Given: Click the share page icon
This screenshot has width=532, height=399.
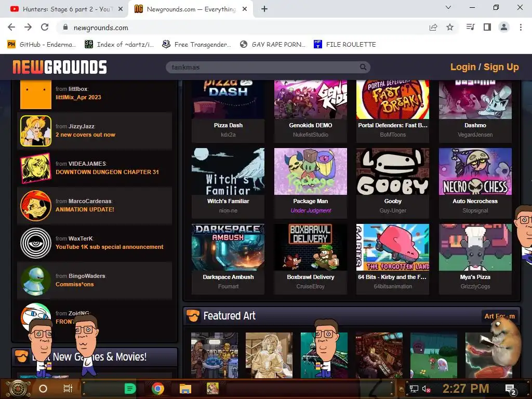Looking at the screenshot, I should 433,27.
